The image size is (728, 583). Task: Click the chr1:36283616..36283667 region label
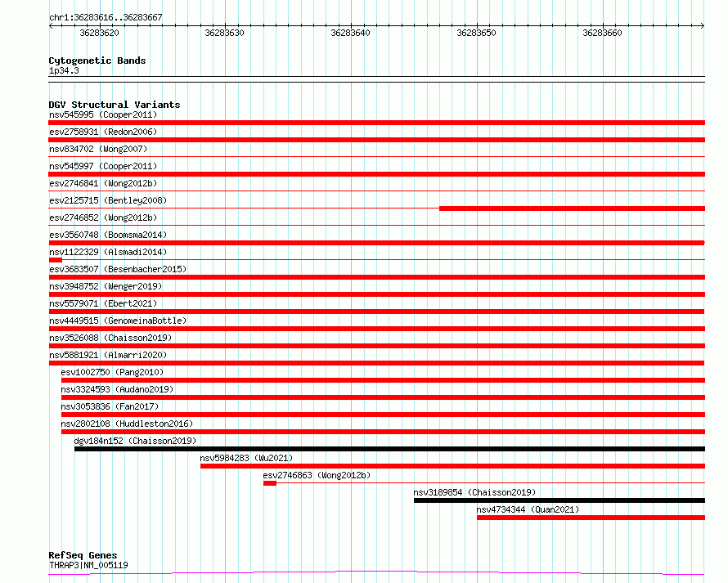(x=106, y=17)
